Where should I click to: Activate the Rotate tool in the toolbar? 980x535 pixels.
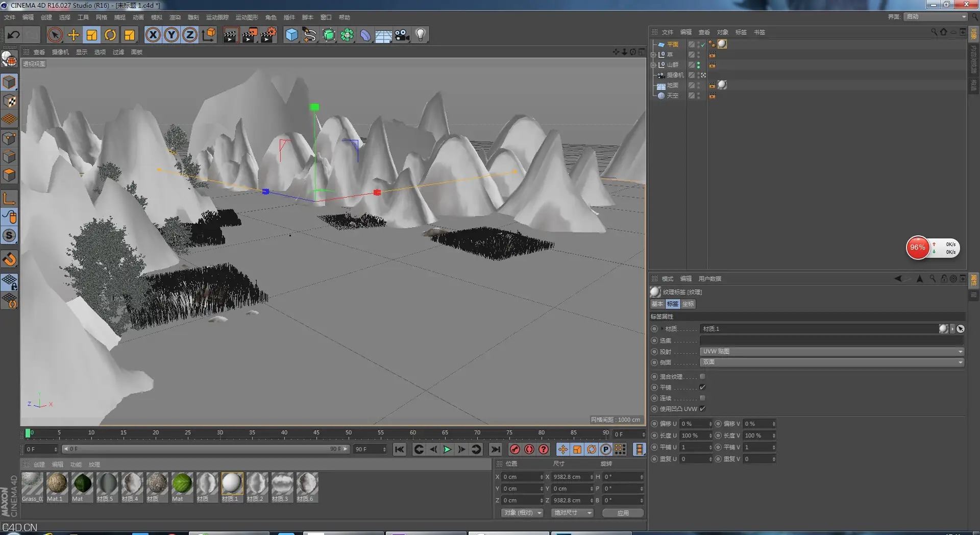coord(110,35)
